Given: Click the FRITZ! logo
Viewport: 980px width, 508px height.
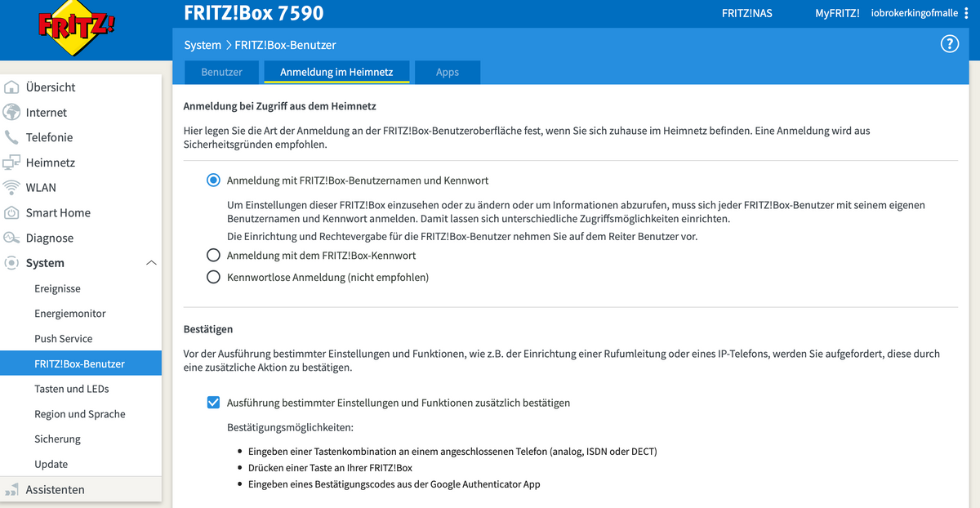Looking at the screenshot, I should point(77,26).
